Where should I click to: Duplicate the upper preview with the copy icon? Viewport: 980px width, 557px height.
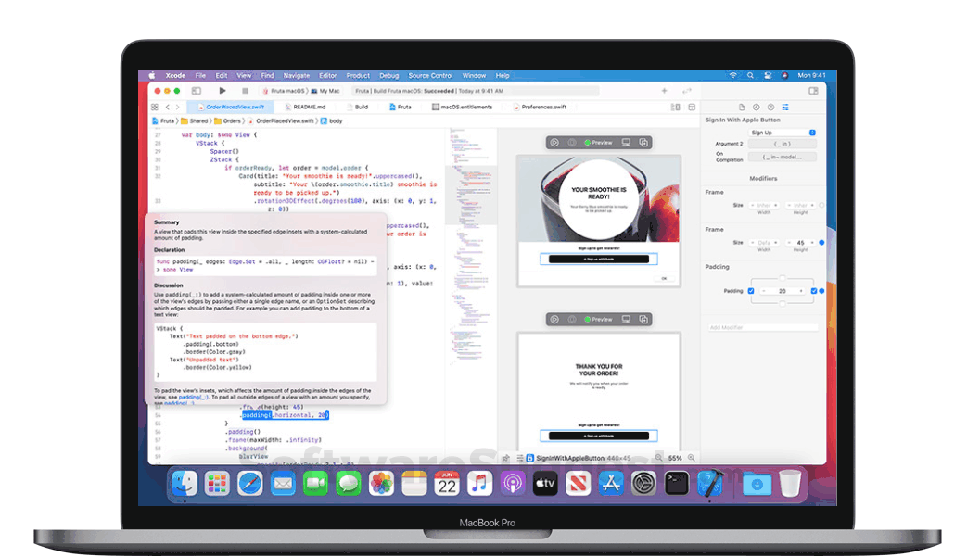[643, 143]
